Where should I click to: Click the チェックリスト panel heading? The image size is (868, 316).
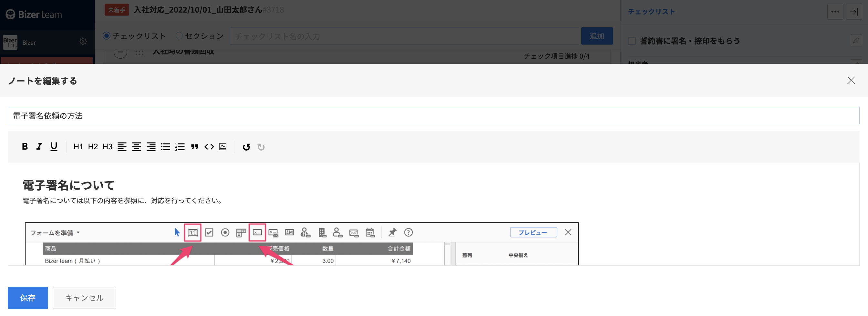651,12
